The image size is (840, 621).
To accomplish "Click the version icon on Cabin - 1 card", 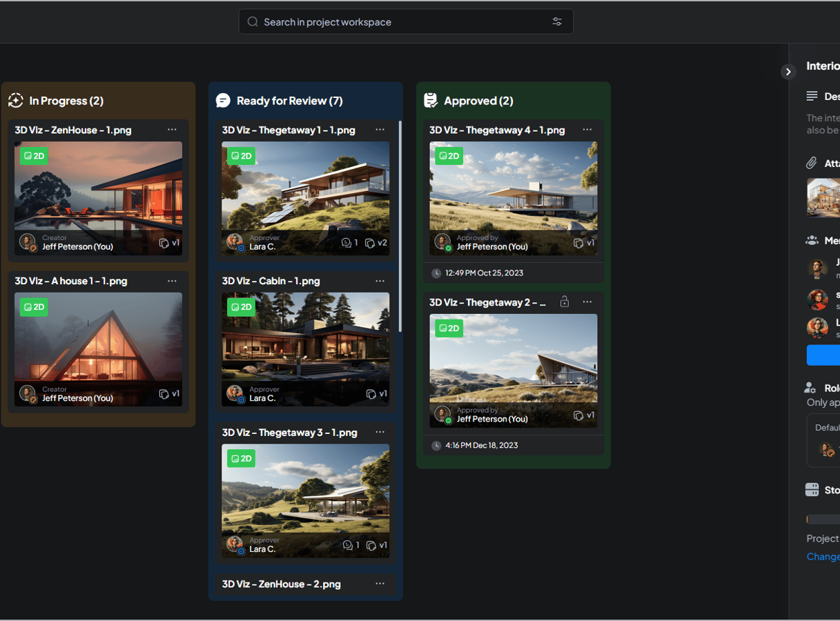I will (x=371, y=394).
